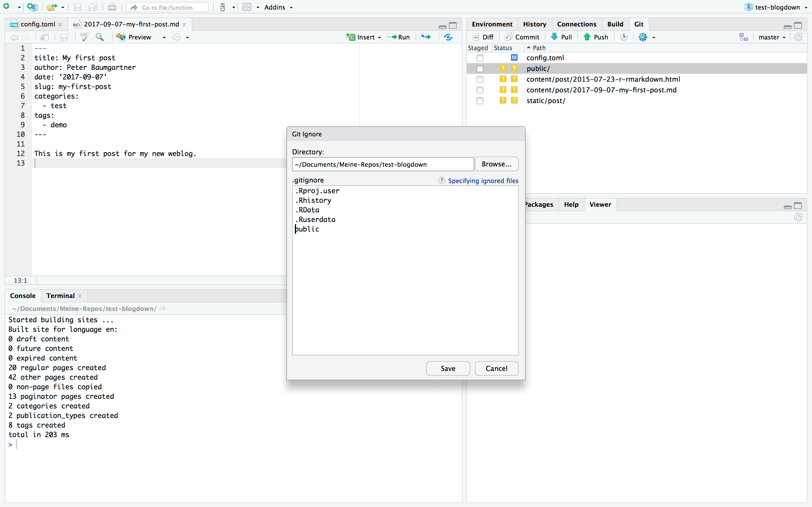Click the Browse... button
The image size is (812, 507).
pyautogui.click(x=496, y=164)
